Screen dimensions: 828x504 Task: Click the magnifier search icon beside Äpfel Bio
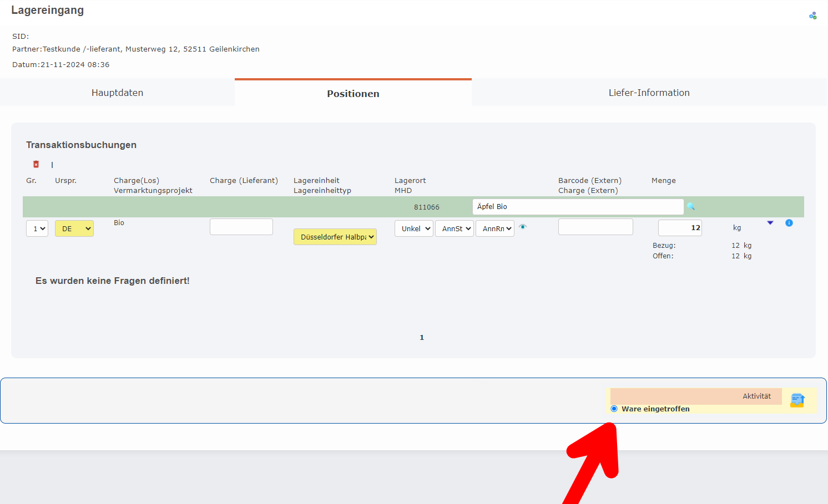691,206
